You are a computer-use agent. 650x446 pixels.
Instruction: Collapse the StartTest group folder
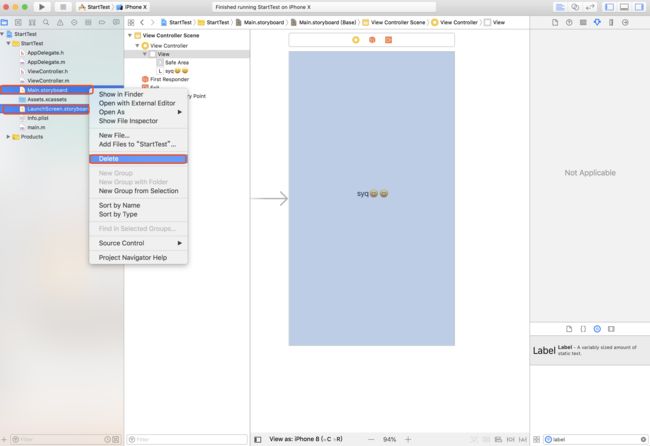tap(8, 43)
